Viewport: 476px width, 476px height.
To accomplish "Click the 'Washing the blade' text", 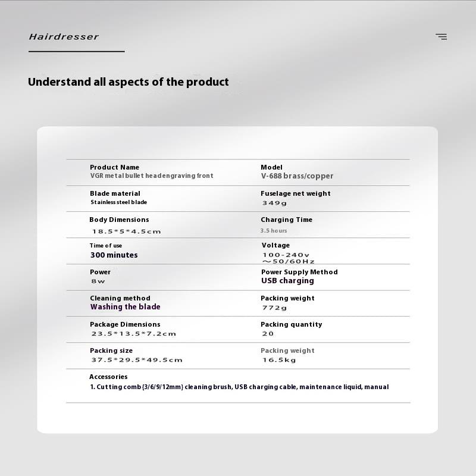I will click(x=125, y=307).
